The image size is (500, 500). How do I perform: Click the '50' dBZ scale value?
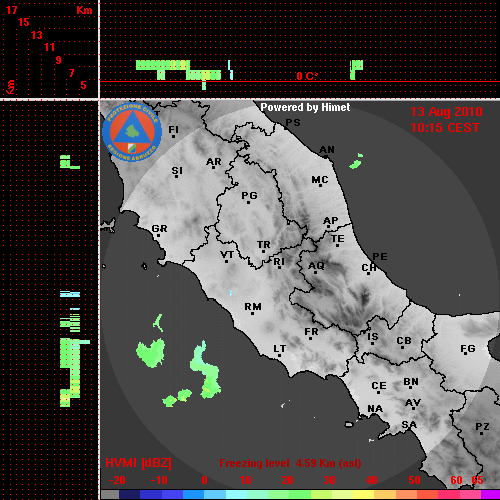click(414, 480)
